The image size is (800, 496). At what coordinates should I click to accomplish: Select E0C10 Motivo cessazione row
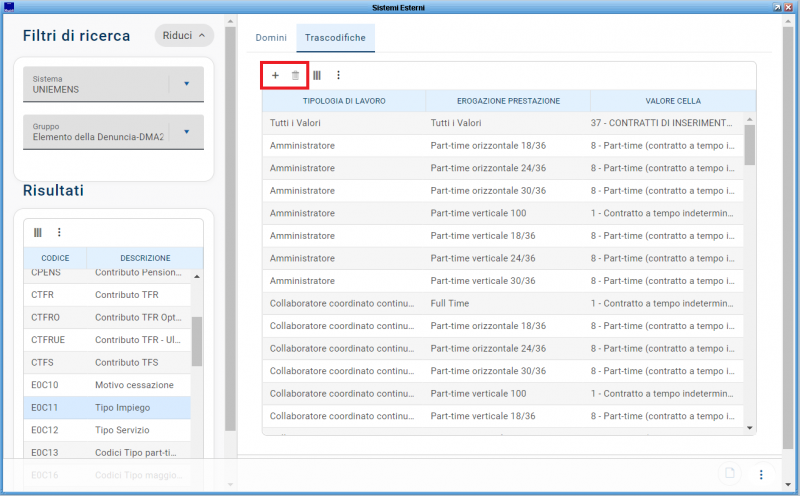107,385
